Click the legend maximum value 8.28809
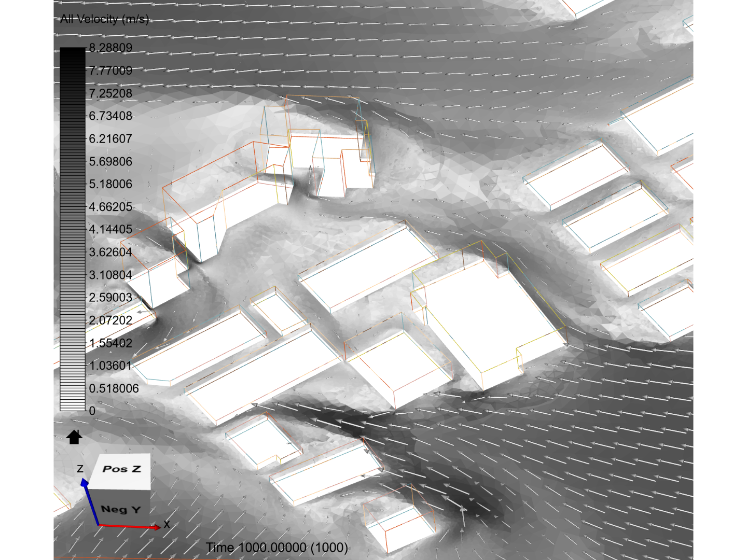 tap(110, 48)
